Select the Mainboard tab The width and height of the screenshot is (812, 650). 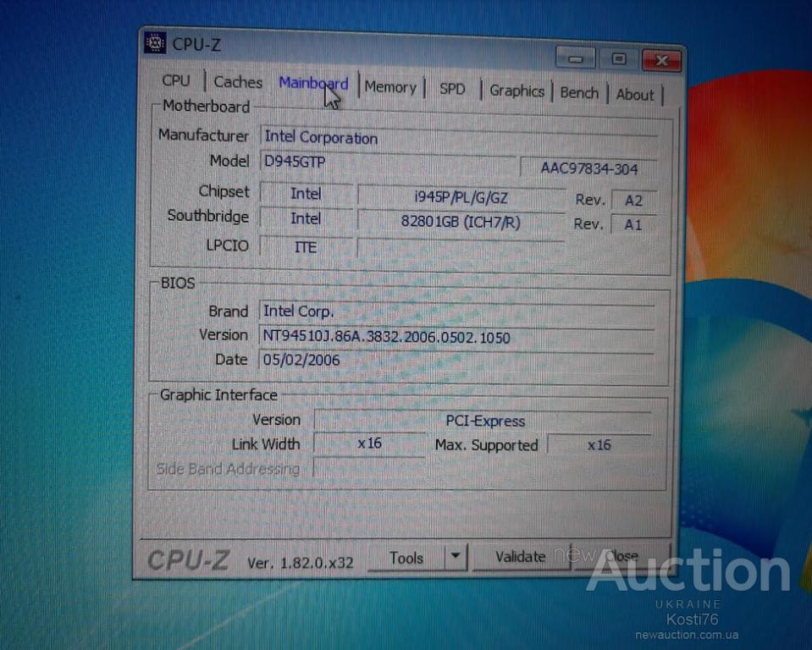pos(313,83)
